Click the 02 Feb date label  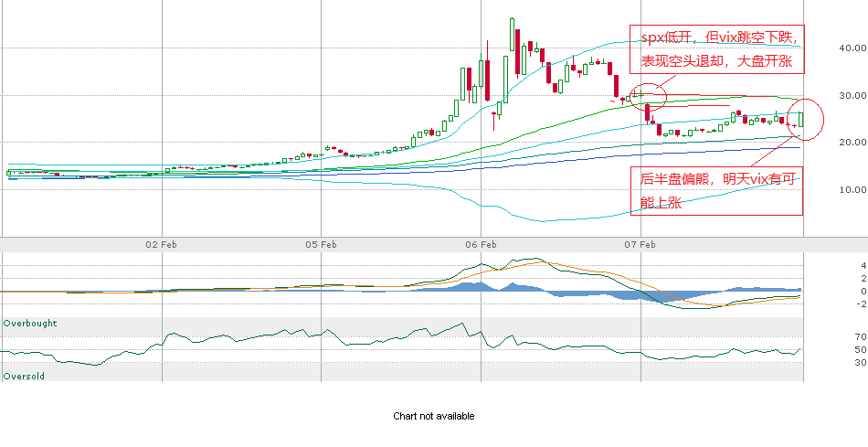pos(162,244)
